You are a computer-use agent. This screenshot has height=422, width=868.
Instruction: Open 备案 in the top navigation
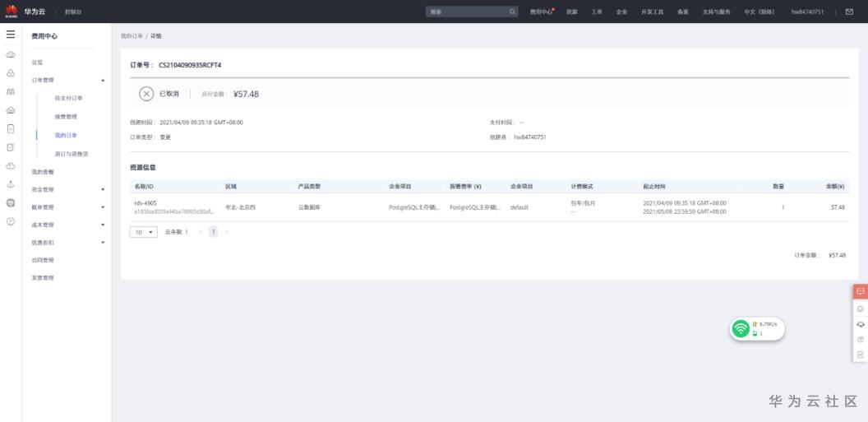[682, 12]
